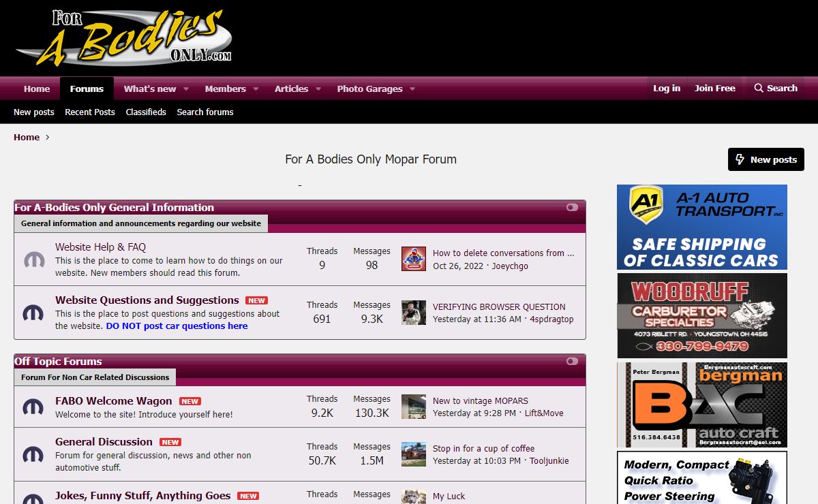Open Joeychgo's avatar in Website Help row

(414, 259)
